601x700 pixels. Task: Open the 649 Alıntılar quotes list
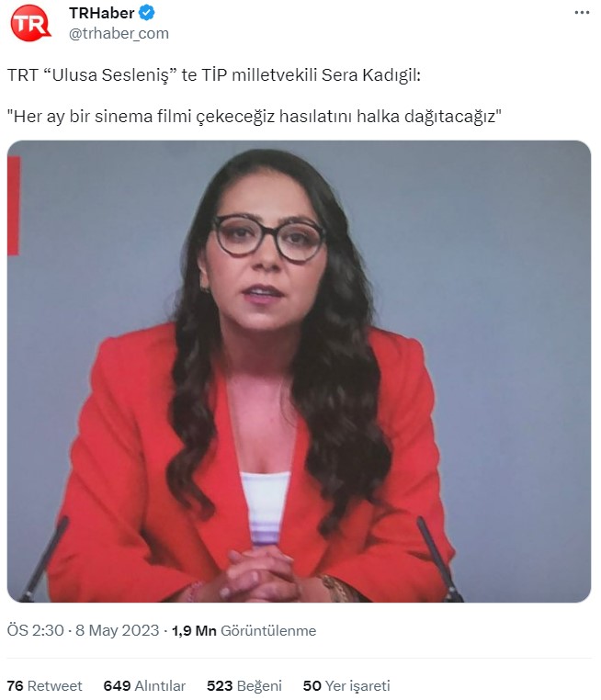(144, 685)
